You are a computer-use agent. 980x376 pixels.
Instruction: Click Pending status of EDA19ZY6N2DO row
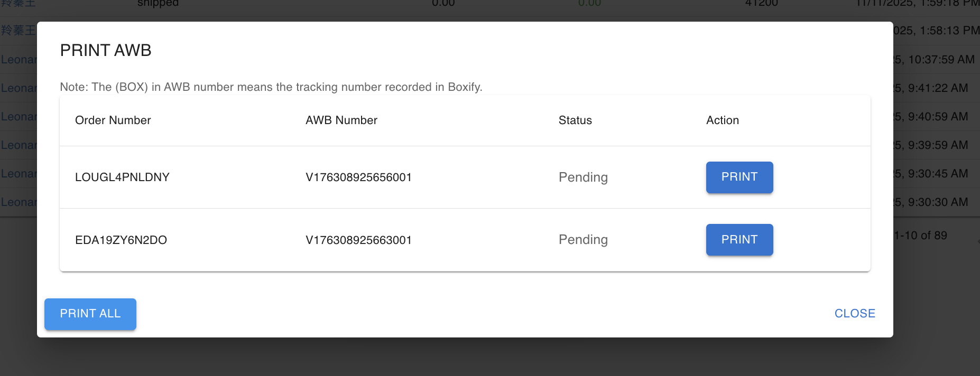point(583,240)
